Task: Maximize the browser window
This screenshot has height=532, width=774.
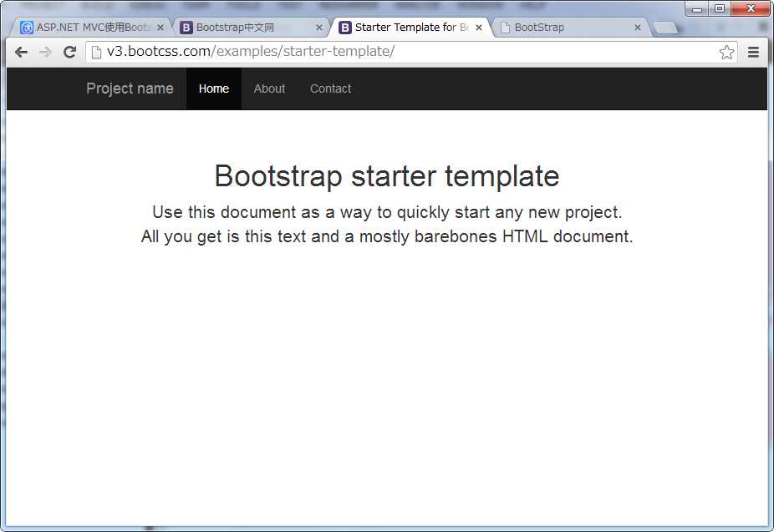Action: [720, 8]
